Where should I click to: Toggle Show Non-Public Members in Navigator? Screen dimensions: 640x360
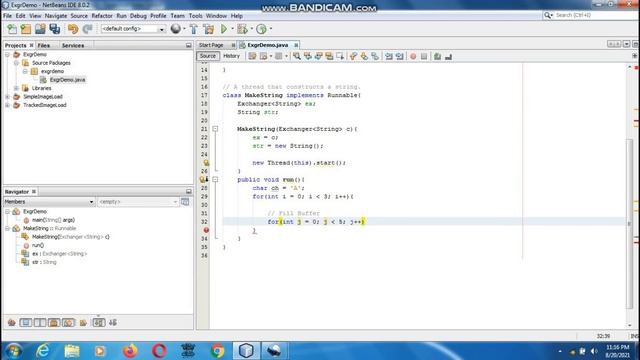(54, 322)
